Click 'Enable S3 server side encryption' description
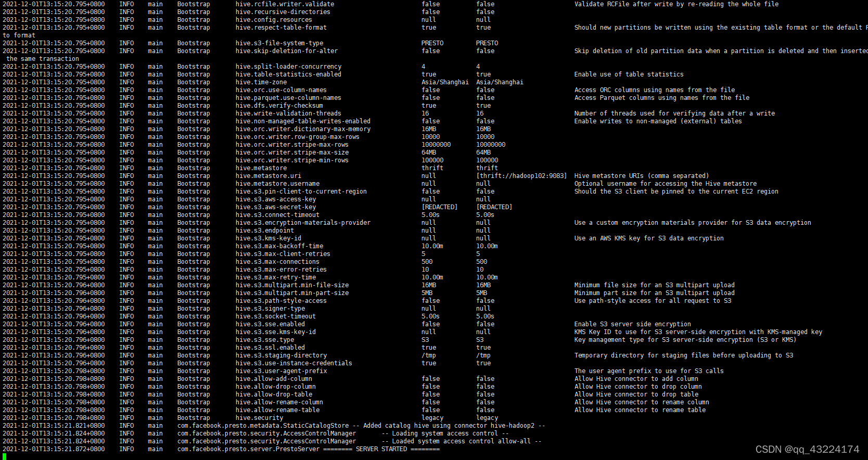 [x=632, y=324]
